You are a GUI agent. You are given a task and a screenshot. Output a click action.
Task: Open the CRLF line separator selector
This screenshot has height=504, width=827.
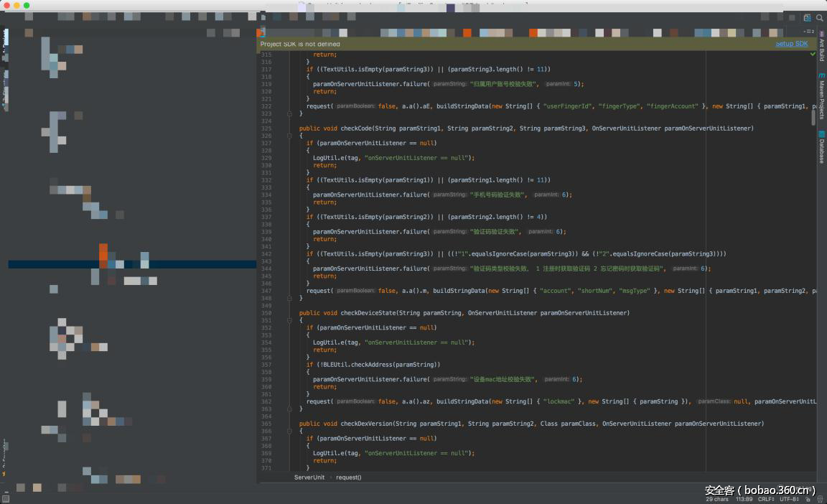(766, 499)
